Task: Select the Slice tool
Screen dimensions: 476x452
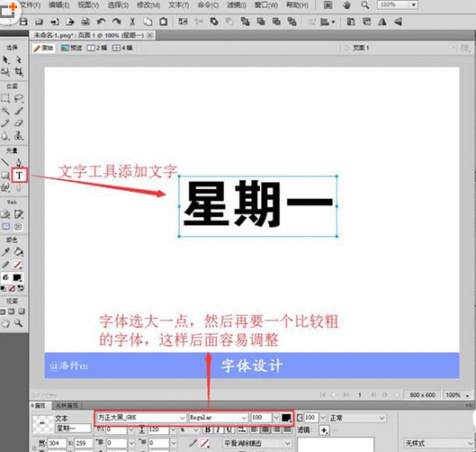Action: click(x=19, y=214)
